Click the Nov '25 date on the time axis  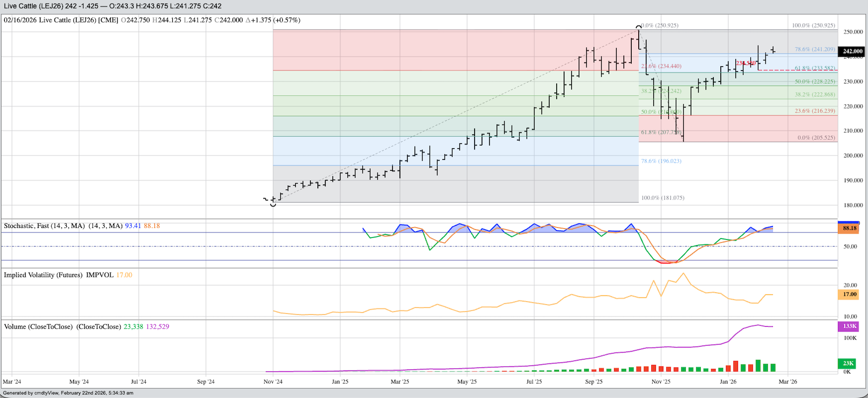(x=661, y=381)
